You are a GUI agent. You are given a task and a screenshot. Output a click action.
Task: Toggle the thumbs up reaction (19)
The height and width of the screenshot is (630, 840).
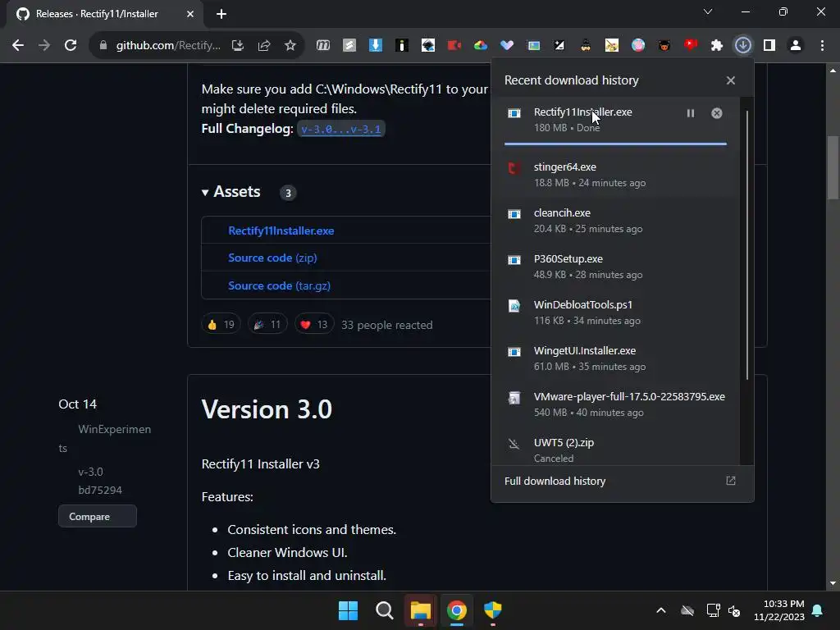221,325
